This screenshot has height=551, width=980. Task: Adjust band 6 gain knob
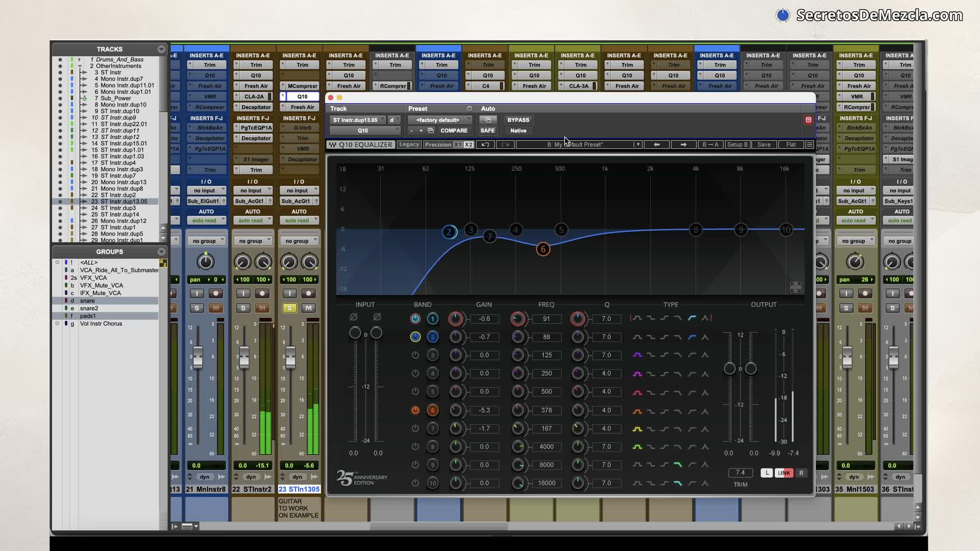coord(455,410)
